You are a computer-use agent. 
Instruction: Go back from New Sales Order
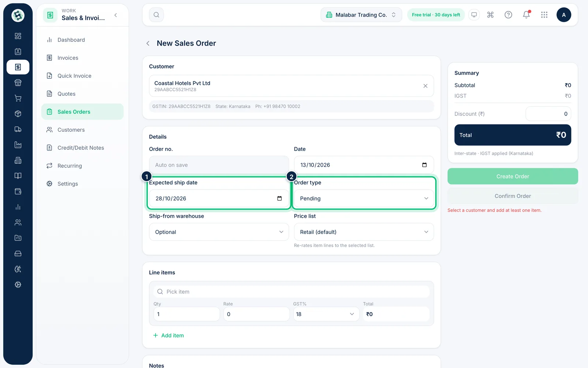point(148,43)
